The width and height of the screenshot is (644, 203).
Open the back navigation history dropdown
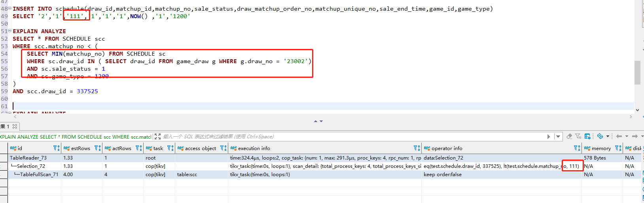pyautogui.click(x=627, y=136)
